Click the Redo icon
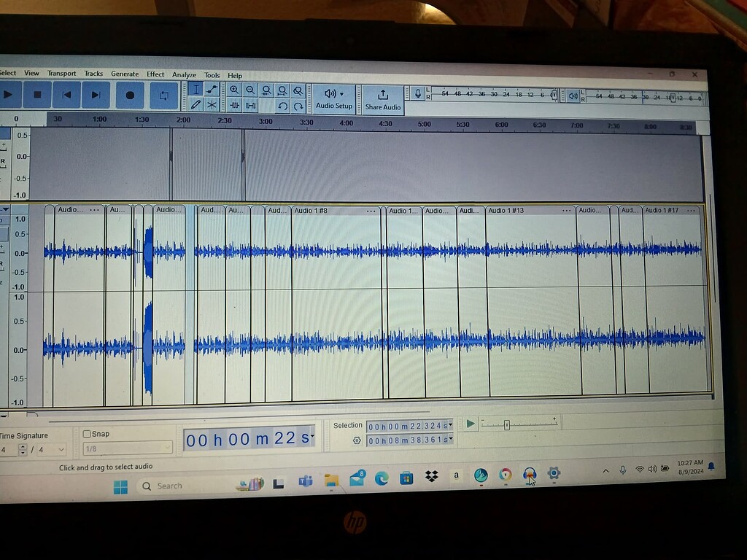Viewport: 747px width, 560px height. point(298,106)
